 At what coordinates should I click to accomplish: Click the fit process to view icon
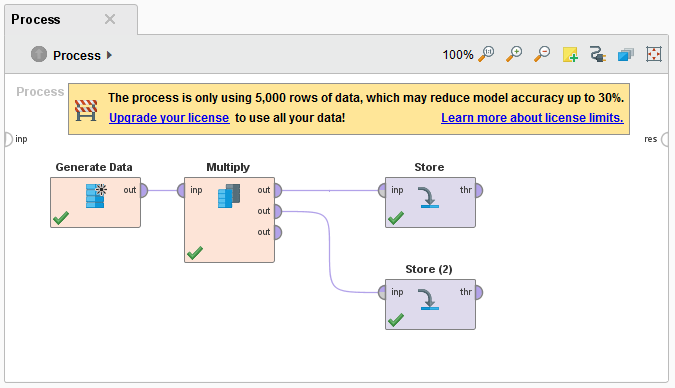click(x=653, y=54)
